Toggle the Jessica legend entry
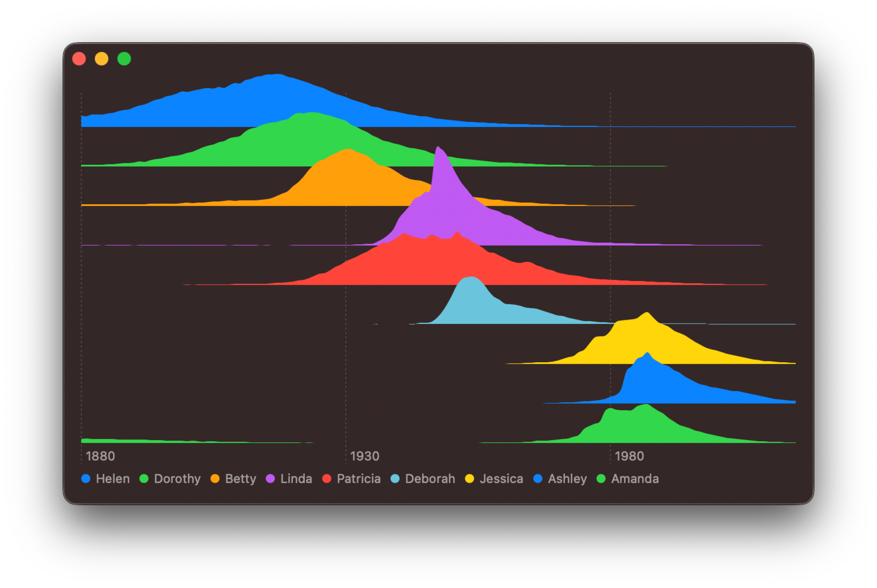The image size is (877, 588). pyautogui.click(x=502, y=479)
